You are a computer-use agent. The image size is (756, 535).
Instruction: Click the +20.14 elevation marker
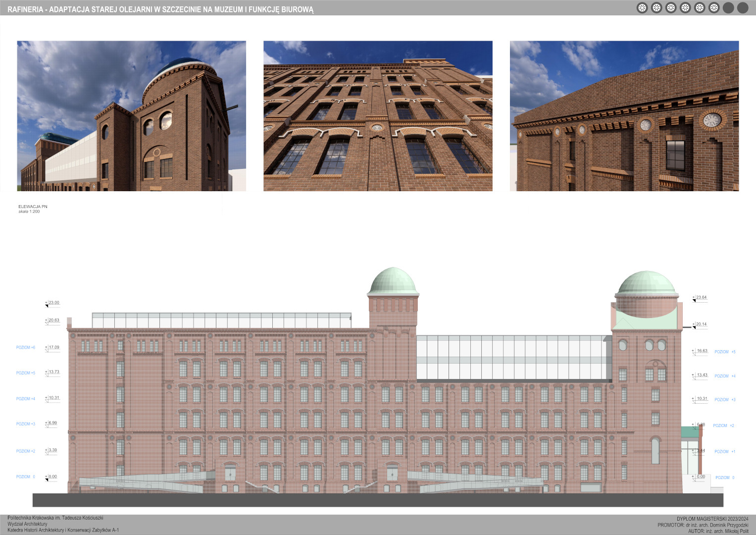[x=701, y=324]
